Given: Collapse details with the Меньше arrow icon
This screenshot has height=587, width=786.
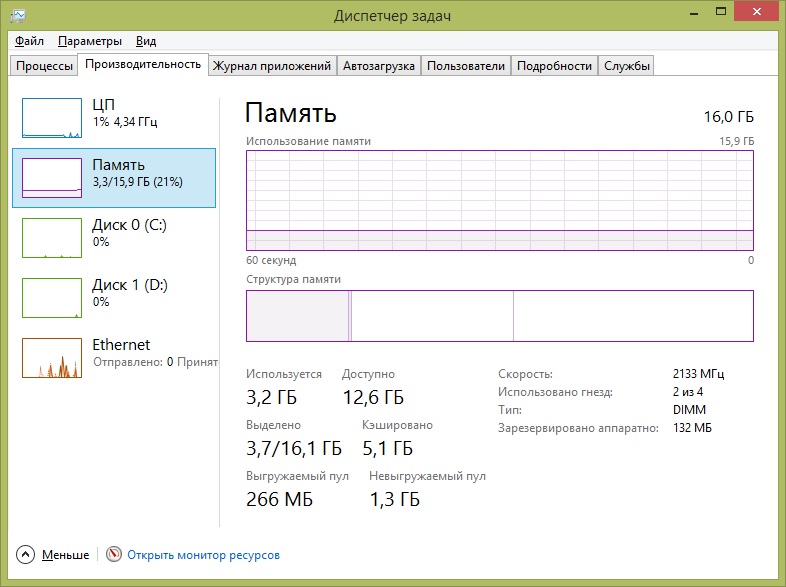Looking at the screenshot, I should [x=25, y=554].
